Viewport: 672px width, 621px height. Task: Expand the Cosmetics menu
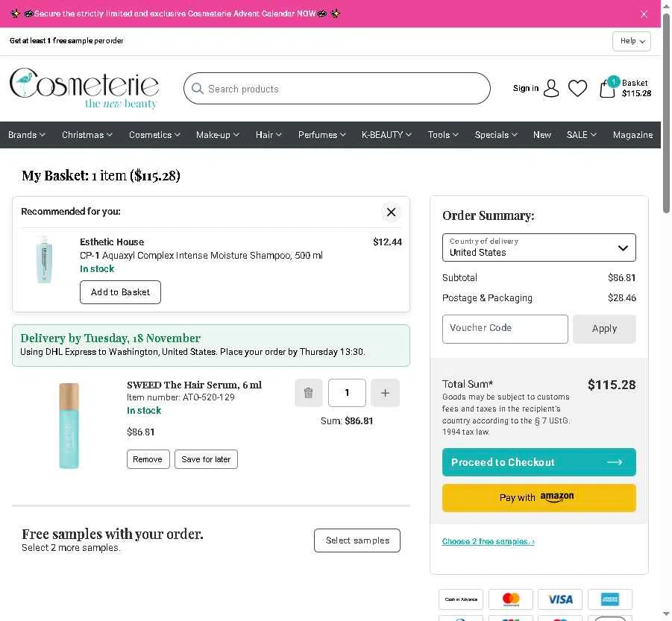point(154,135)
